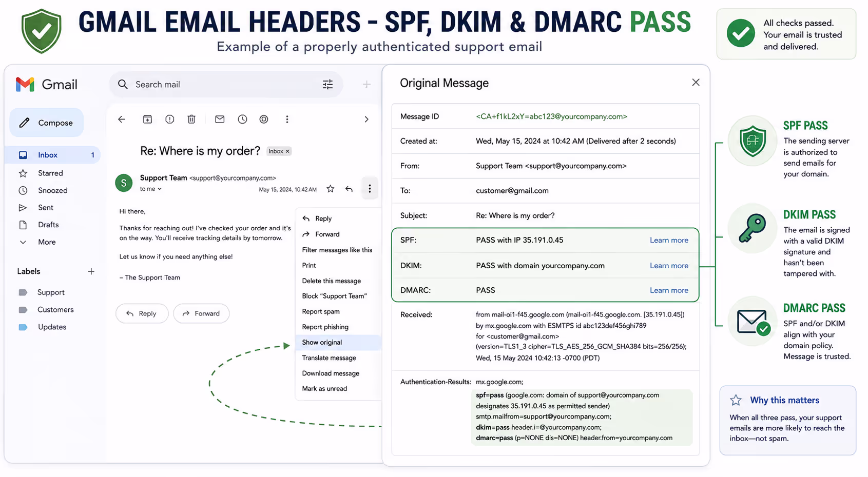Click the SPF shield icon
Image resolution: width=868 pixels, height=477 pixels.
753,141
